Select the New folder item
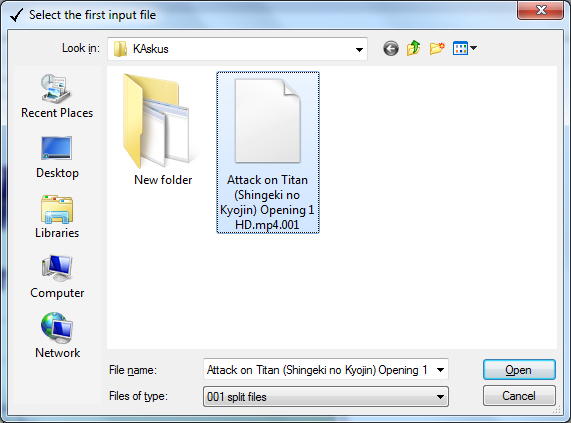Viewport: 571px width, 423px height. 162,130
